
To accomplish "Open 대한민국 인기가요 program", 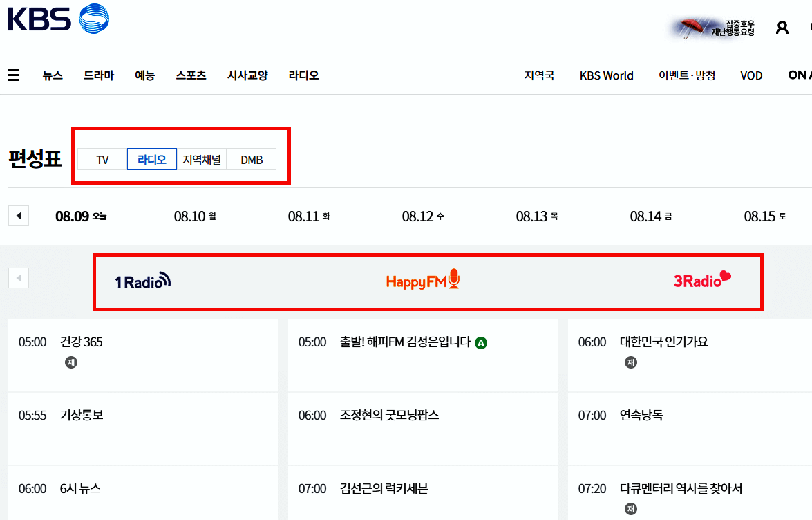I will click(663, 342).
